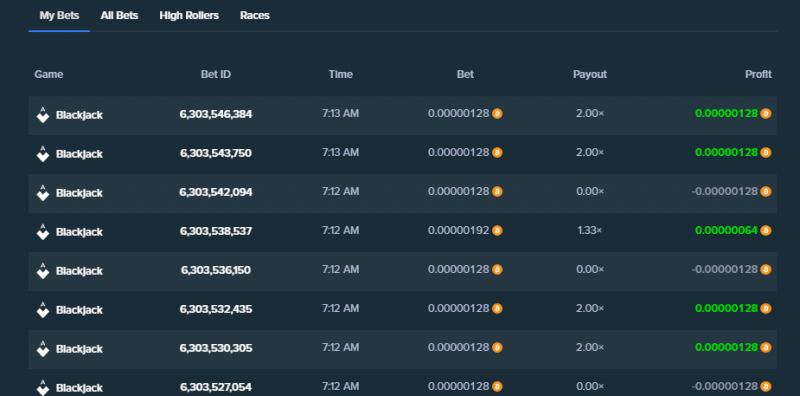Click the -0.00000128 profit of bet 6,303,536,150
The image size is (800, 396).
(725, 269)
